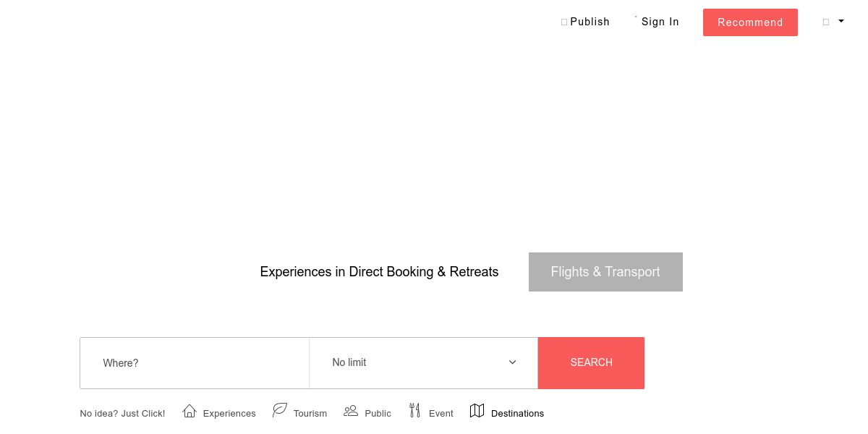Open the No limit dropdown

(424, 362)
